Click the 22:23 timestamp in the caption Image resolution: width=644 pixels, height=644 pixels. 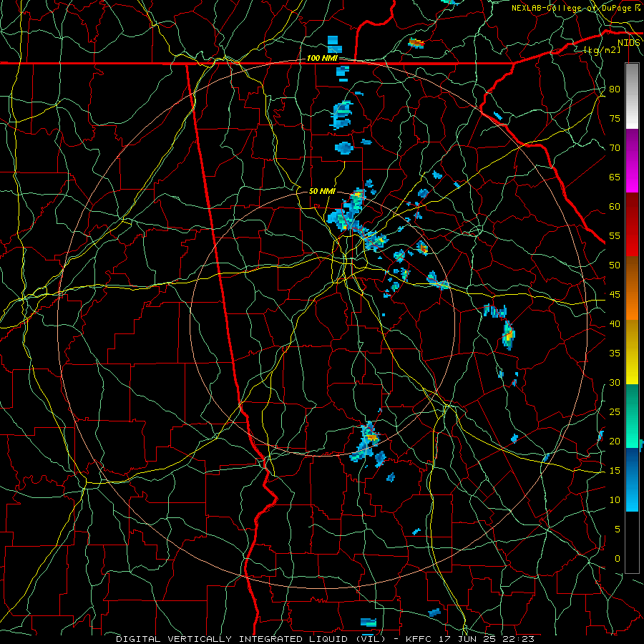coord(518,639)
